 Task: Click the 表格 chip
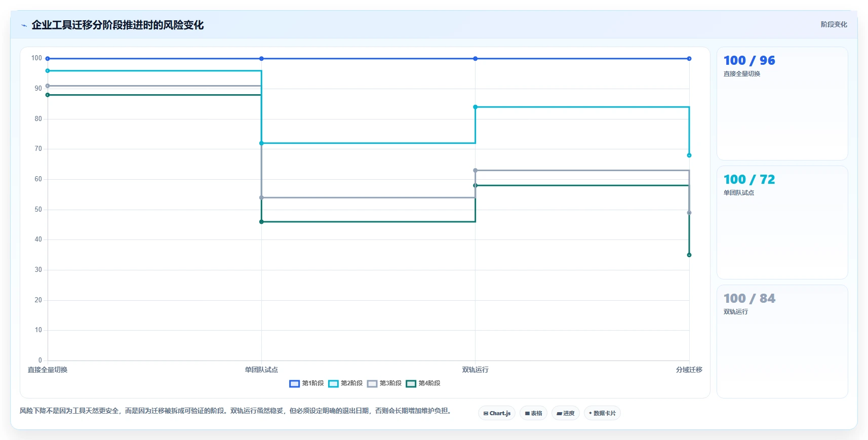pyautogui.click(x=533, y=413)
